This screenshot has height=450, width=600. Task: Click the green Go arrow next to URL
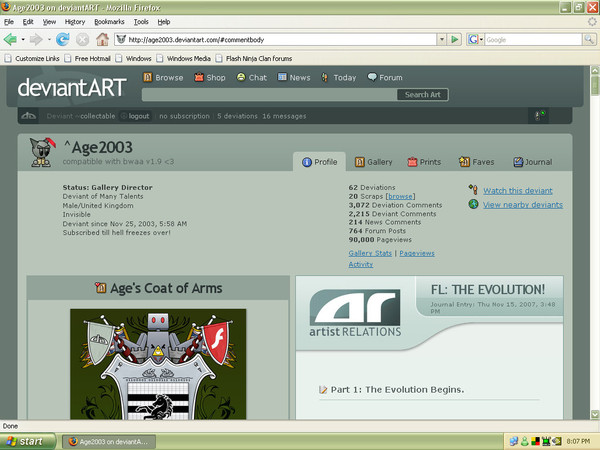(455, 39)
